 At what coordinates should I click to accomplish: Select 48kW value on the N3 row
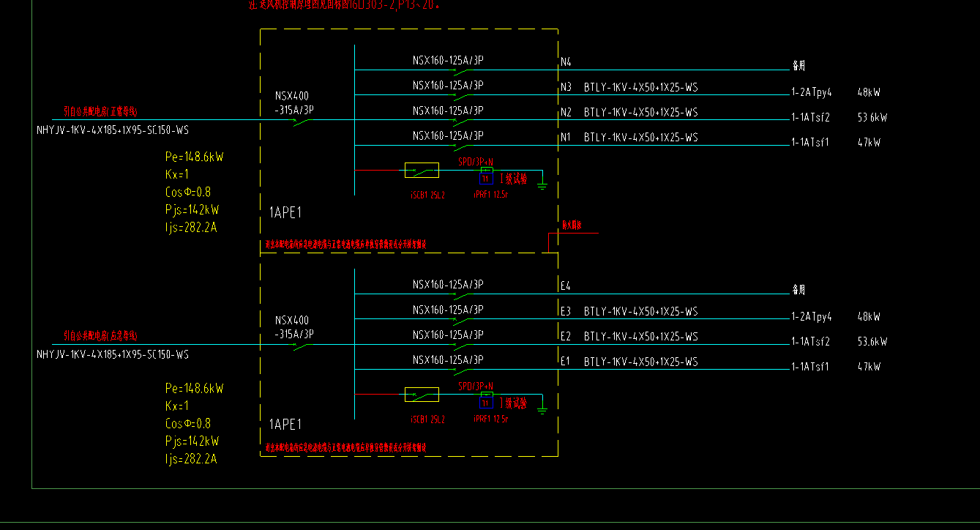pos(869,93)
